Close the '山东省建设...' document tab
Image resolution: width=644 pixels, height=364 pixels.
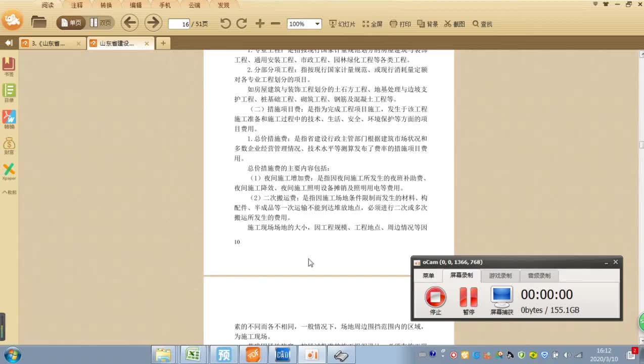pos(147,43)
